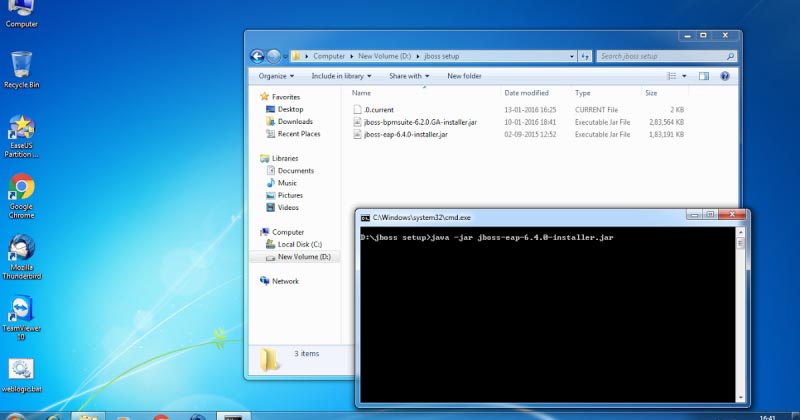Launch Google Chrome desktop shortcut

click(x=21, y=196)
